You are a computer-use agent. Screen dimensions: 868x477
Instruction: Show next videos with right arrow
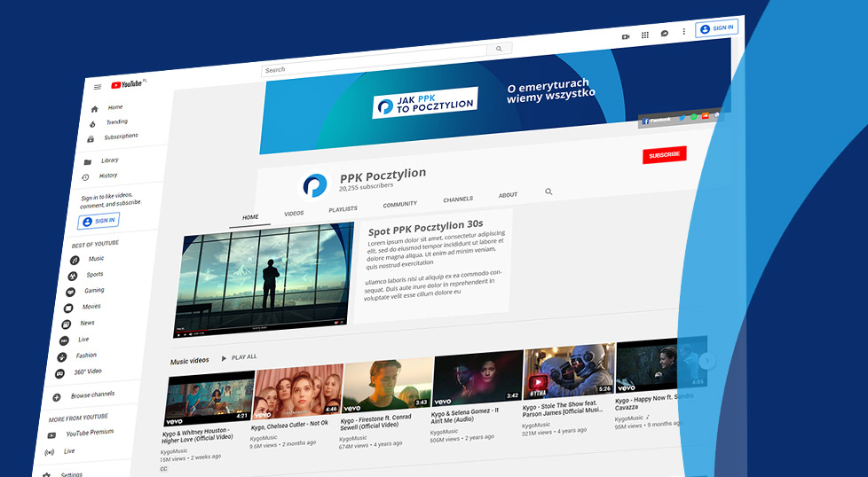706,361
